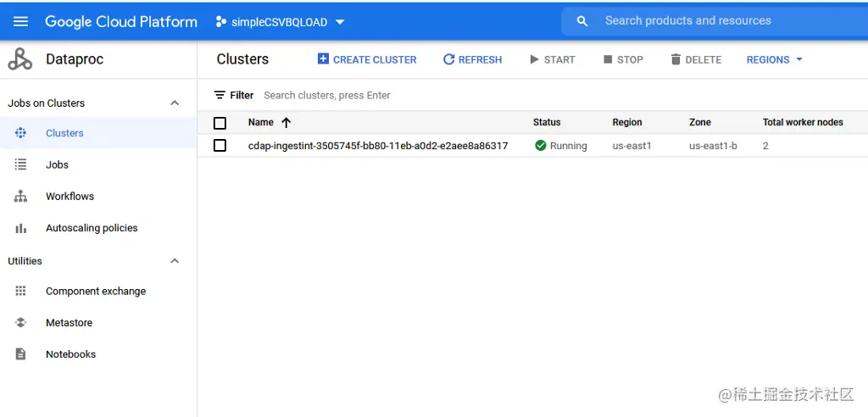The image size is (868, 417).
Task: Toggle the select-all clusters header checkbox
Action: click(220, 123)
